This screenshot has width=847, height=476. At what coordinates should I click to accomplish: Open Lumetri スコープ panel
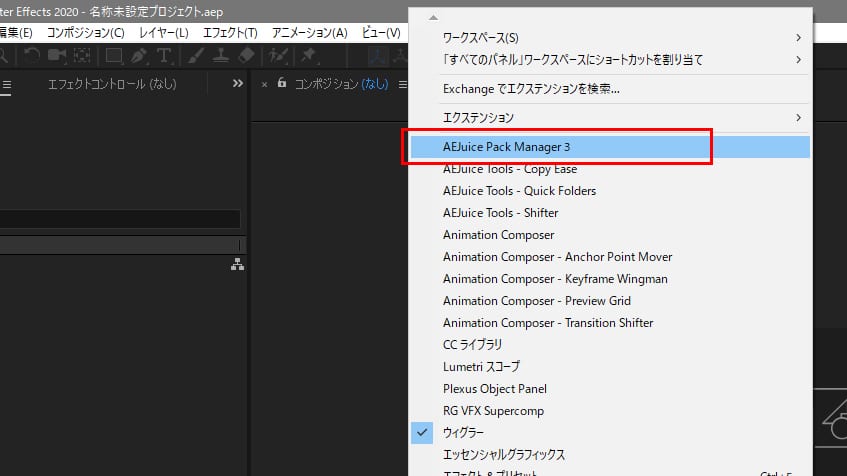click(x=610, y=366)
